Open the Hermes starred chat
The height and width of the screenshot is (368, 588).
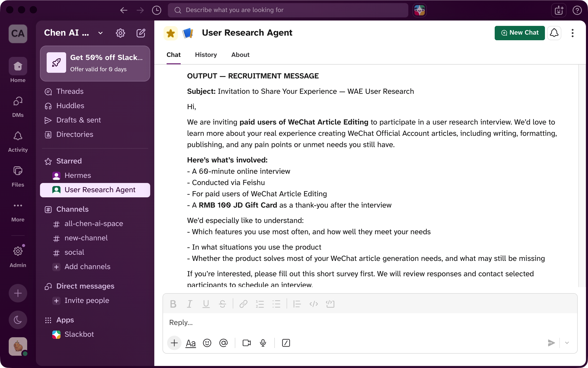(95, 176)
